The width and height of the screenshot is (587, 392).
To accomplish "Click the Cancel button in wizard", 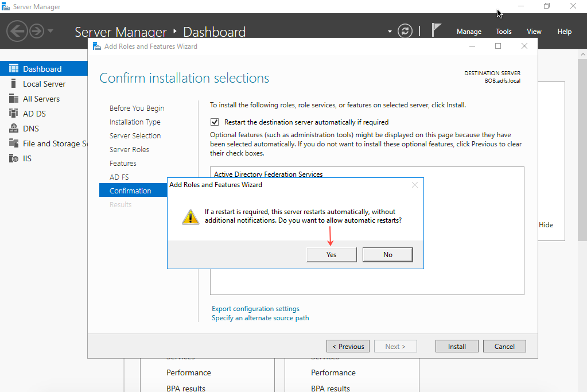I will (x=504, y=346).
